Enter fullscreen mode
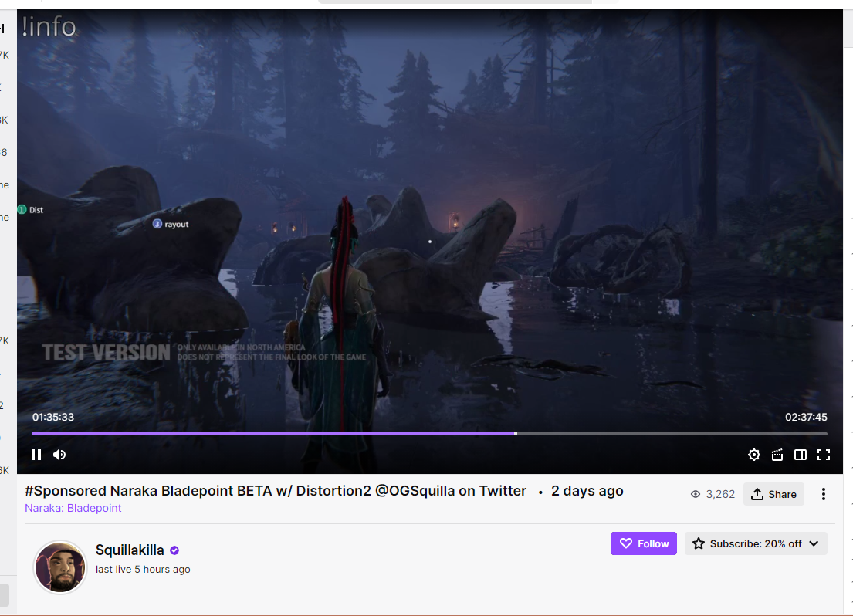 pos(824,455)
